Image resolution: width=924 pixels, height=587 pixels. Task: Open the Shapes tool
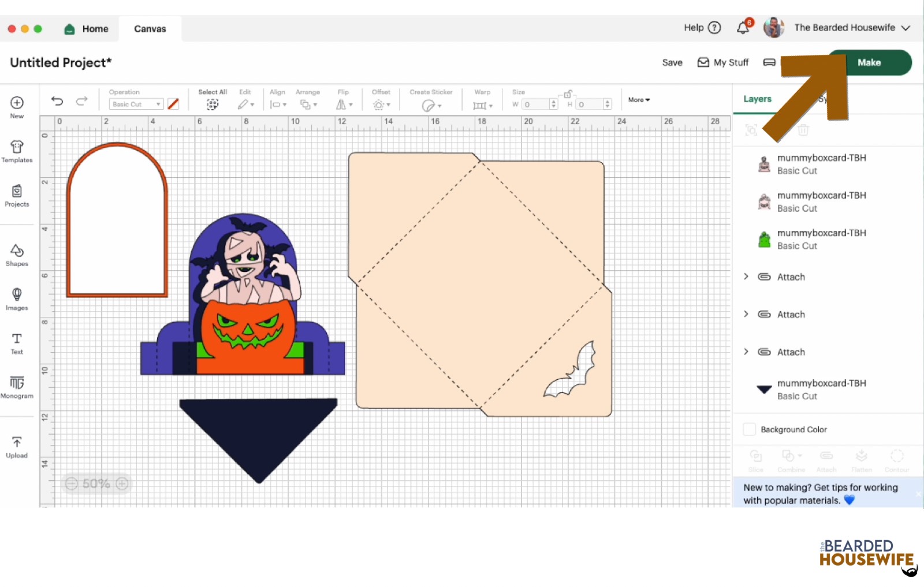(x=17, y=255)
